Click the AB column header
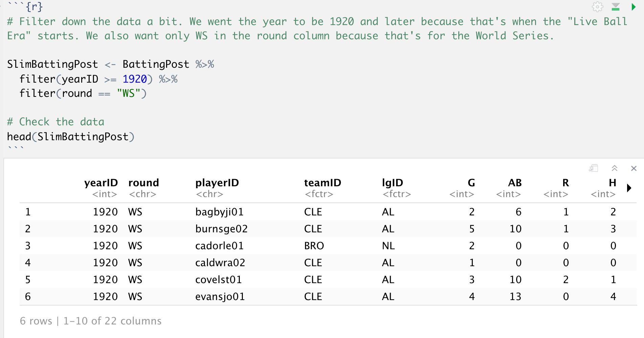644x338 pixels. [x=514, y=183]
